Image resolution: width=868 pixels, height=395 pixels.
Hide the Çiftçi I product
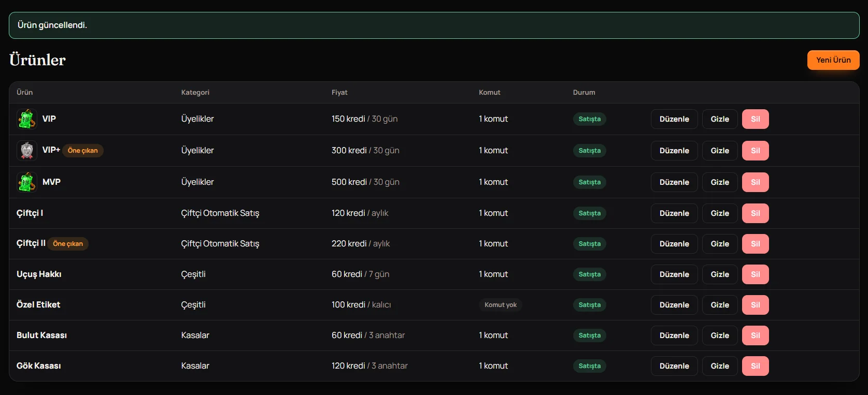[x=720, y=213]
